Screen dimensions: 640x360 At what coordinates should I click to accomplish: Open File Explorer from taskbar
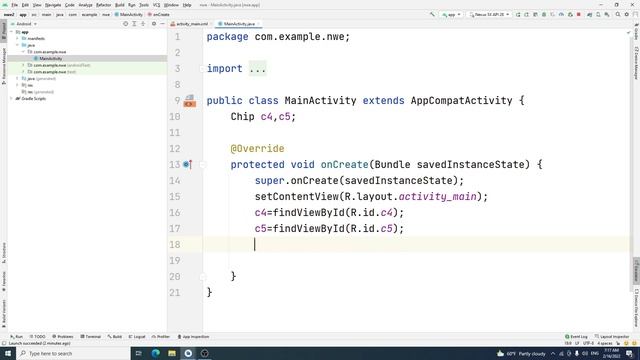click(x=172, y=353)
